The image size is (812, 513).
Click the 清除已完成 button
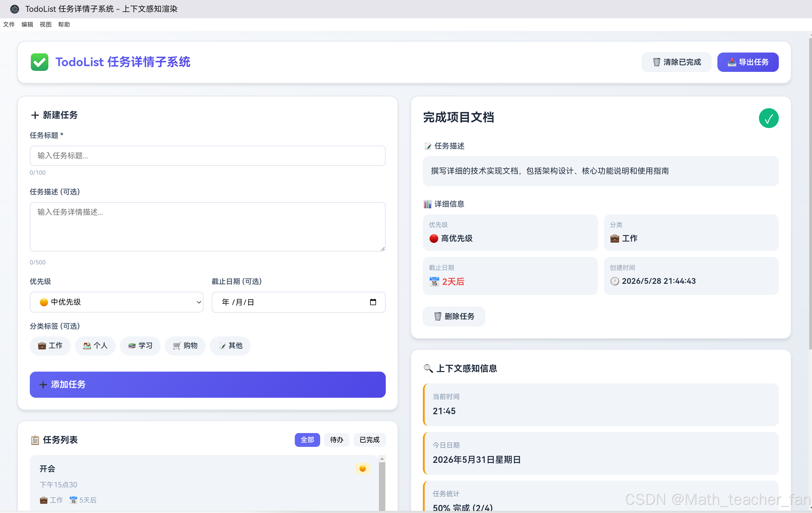pos(676,62)
